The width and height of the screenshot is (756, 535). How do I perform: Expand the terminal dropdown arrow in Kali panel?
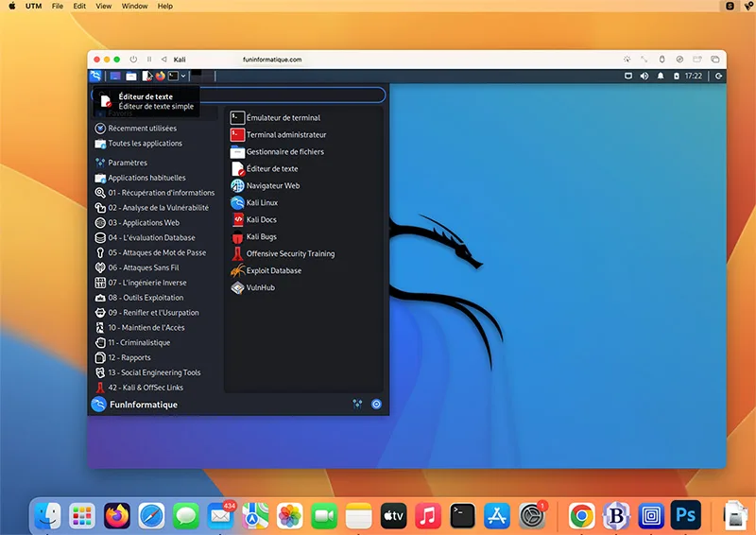[x=183, y=76]
